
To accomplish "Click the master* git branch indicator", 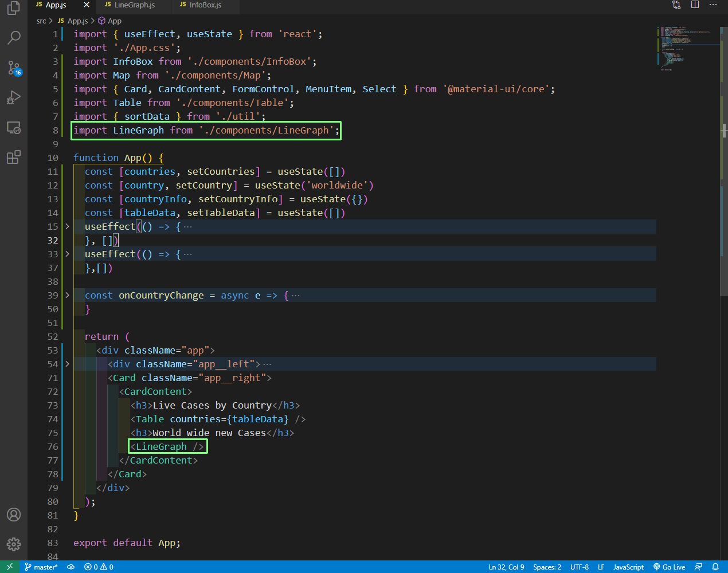I will coord(41,567).
